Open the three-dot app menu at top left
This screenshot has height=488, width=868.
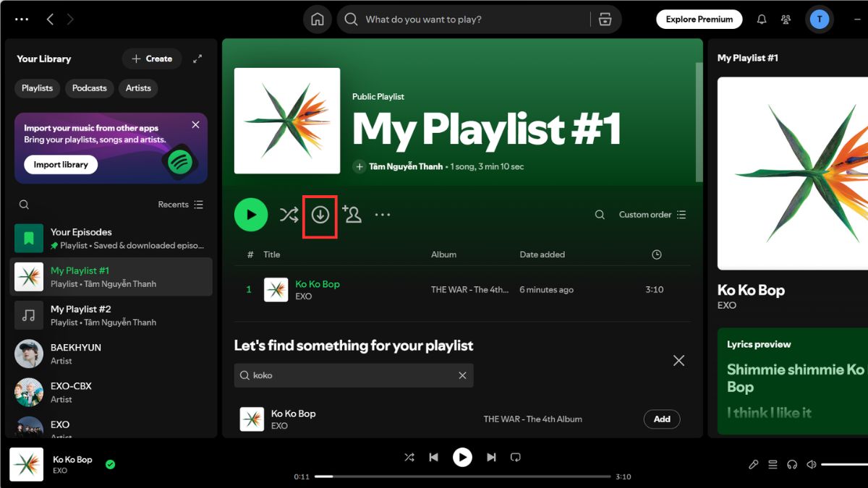pos(22,20)
